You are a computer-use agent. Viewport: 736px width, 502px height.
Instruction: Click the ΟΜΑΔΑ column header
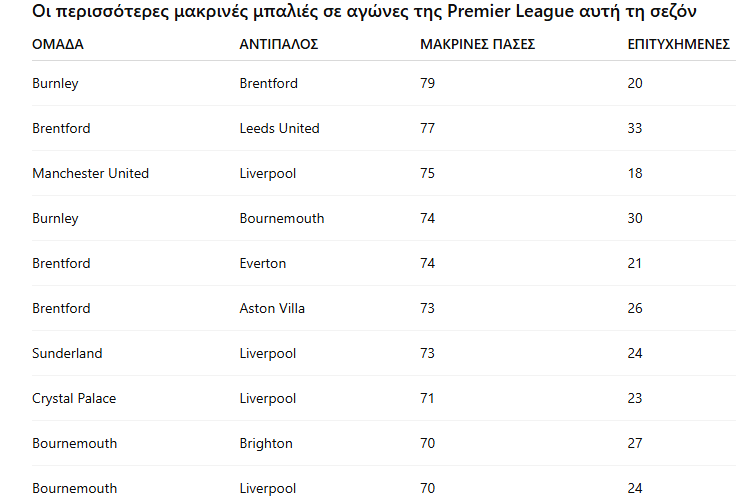pos(58,45)
